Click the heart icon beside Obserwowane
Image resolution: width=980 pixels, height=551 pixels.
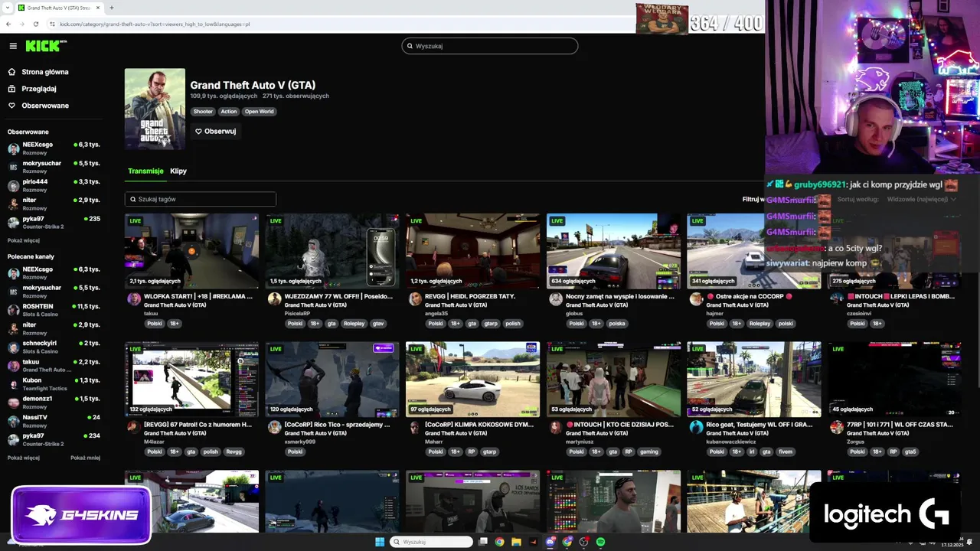(11, 106)
